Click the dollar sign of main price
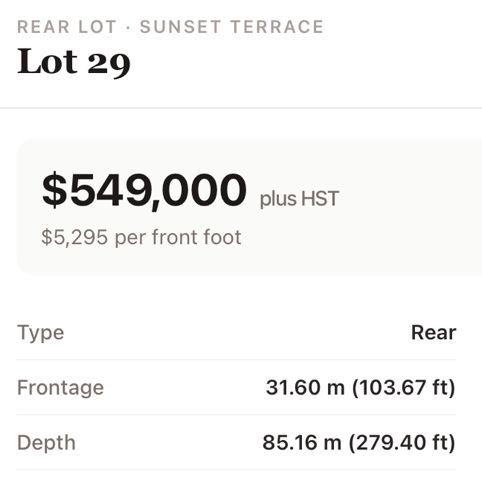Screen dimensions: 482x481 [x=55, y=190]
